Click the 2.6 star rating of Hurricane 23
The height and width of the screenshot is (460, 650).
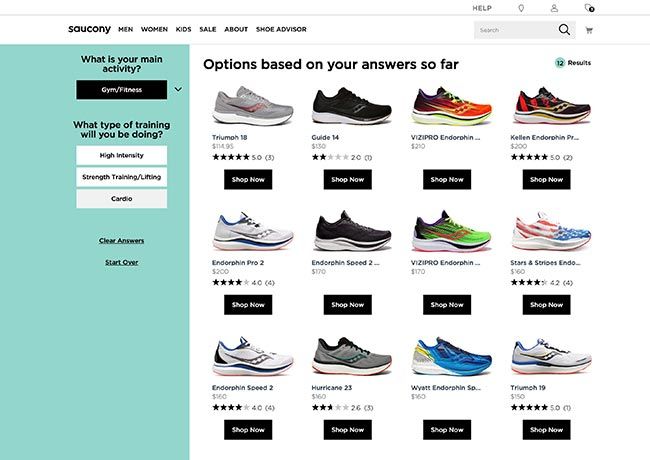(342, 407)
